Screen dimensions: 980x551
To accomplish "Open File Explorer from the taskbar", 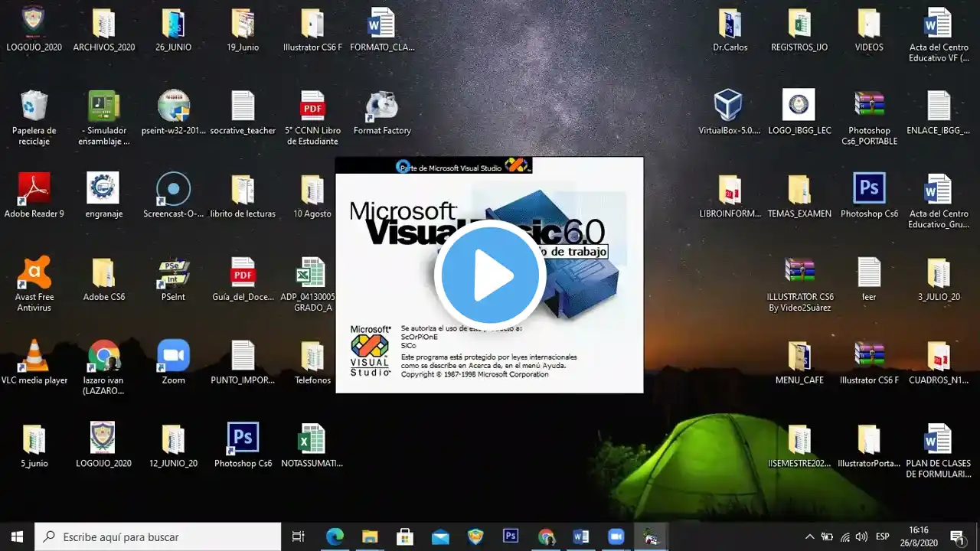I will tap(370, 536).
